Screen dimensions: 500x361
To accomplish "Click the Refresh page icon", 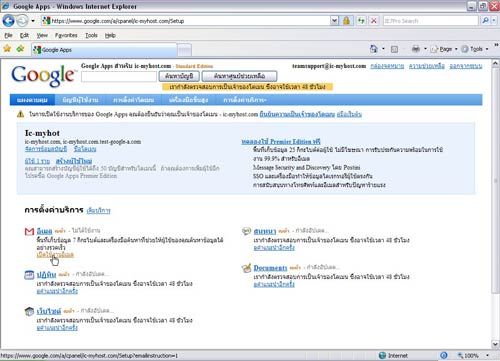I will [x=361, y=21].
